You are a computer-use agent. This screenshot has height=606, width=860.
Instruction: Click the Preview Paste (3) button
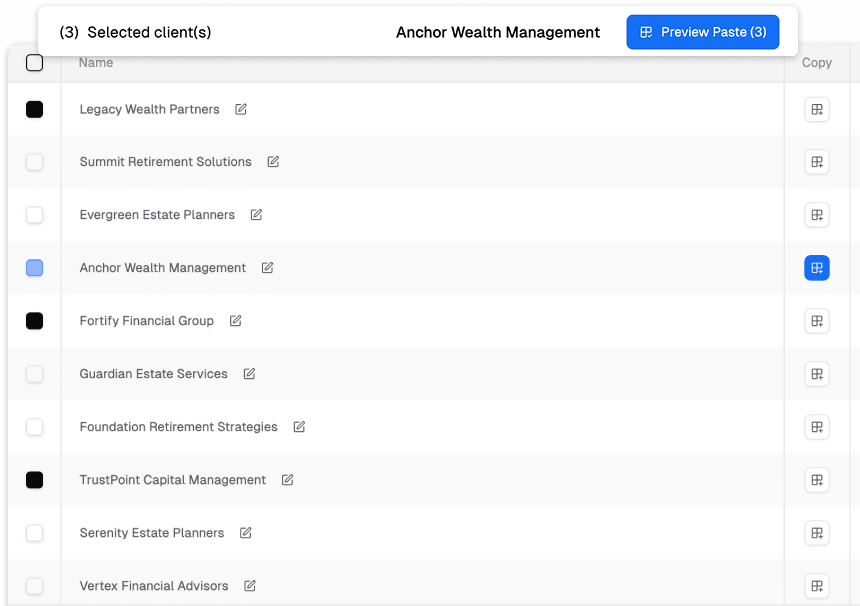[702, 32]
